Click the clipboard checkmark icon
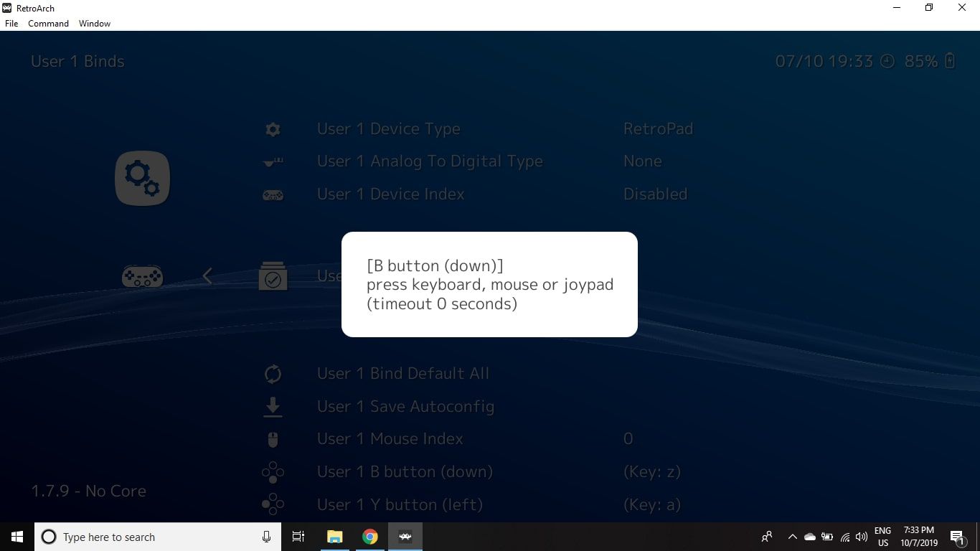The width and height of the screenshot is (980, 551). [x=273, y=276]
